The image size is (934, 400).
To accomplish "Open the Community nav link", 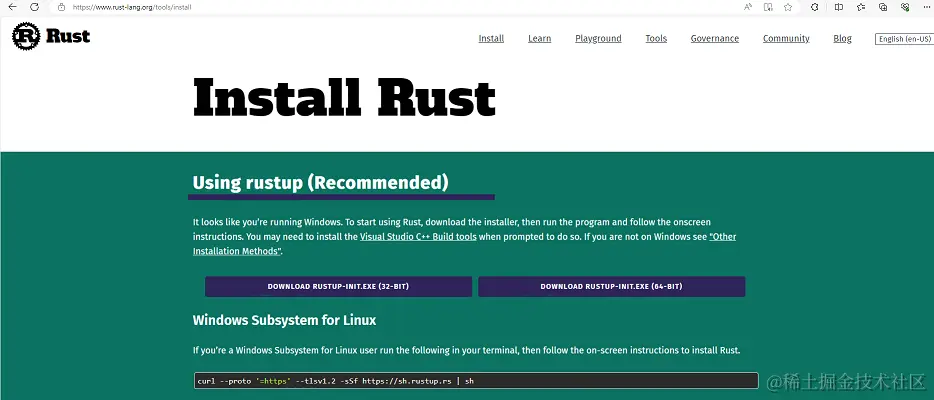I will point(786,38).
